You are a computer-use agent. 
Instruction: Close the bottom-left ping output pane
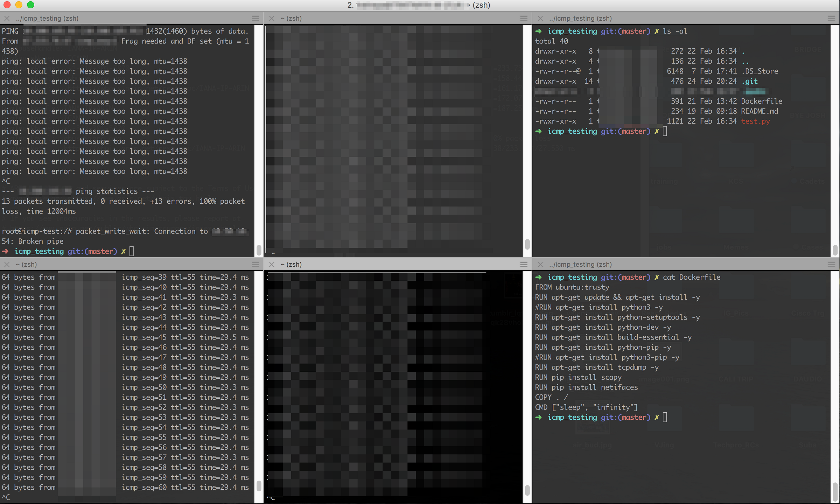click(x=7, y=264)
